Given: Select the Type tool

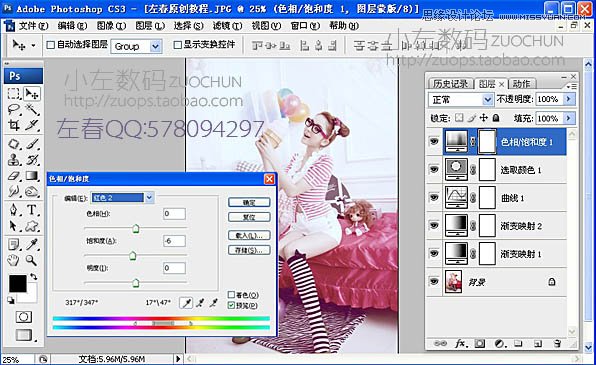Looking at the screenshot, I should [32, 210].
